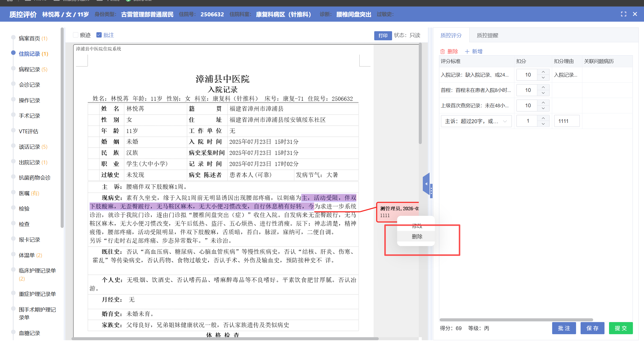
Task: Switch to the 质控提醒 tab
Action: tap(487, 36)
